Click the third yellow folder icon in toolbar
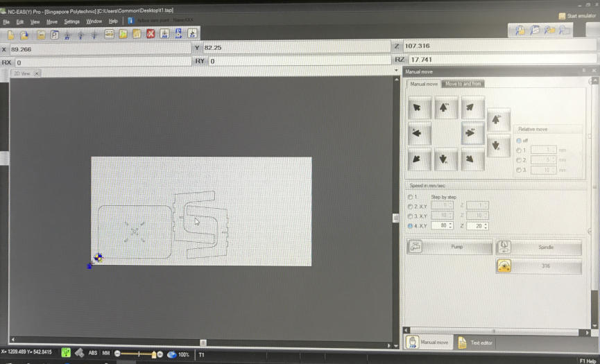This screenshot has width=600, height=364. [42, 35]
